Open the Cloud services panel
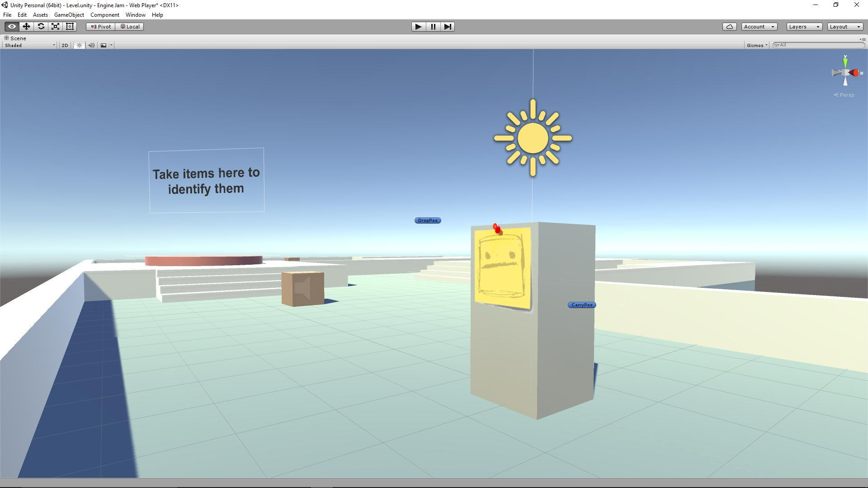Screen dimensions: 868x488 tap(729, 27)
